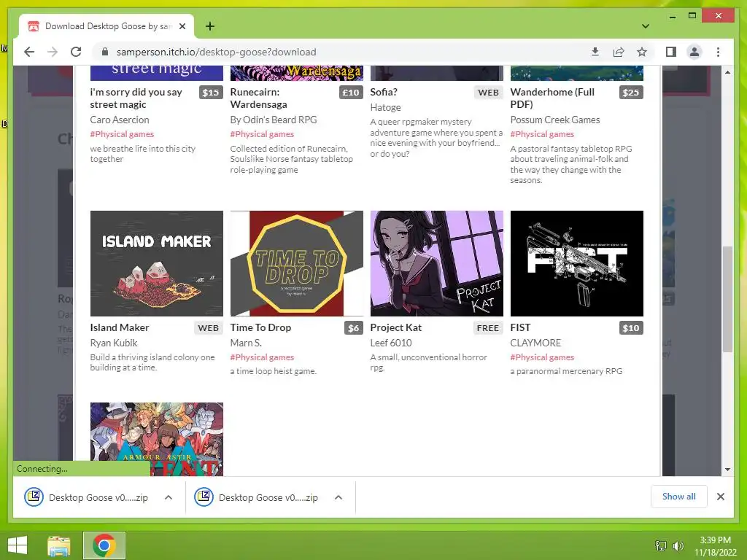
Task: Visit author Ryan Kubik's page
Action: pyautogui.click(x=113, y=343)
